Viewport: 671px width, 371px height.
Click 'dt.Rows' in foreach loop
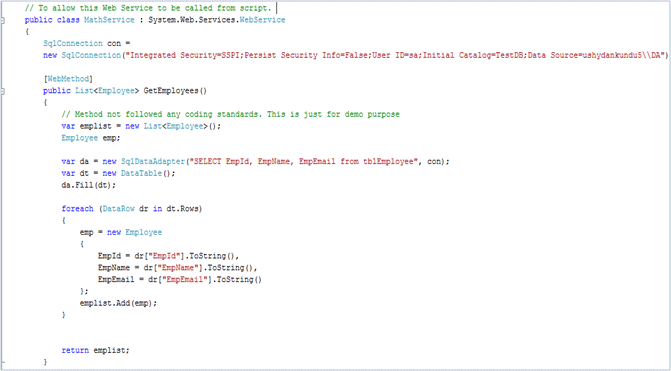pos(182,209)
